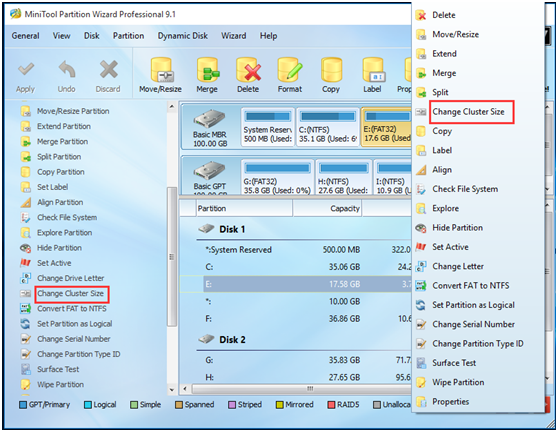Open the Partition menu
The width and height of the screenshot is (558, 432).
pos(128,36)
